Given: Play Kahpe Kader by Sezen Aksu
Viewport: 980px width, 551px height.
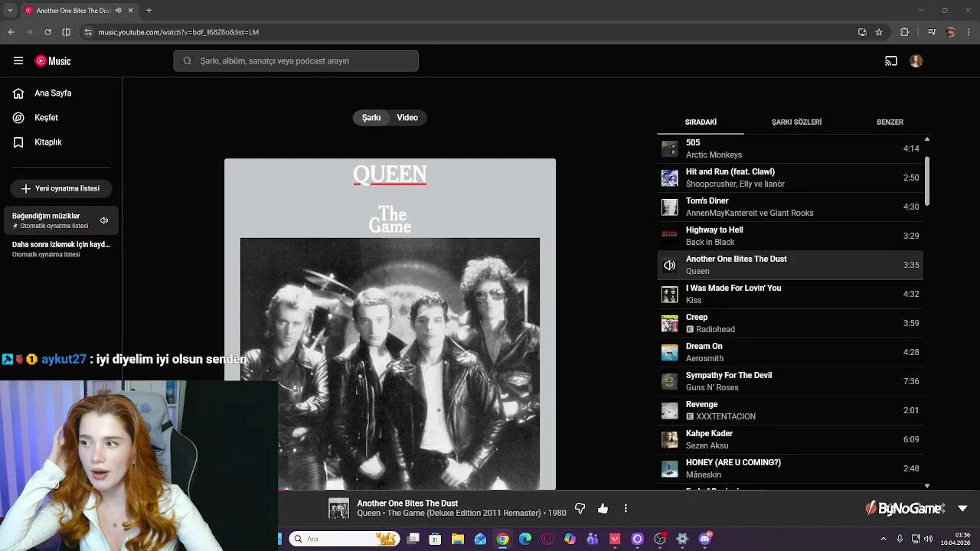Looking at the screenshot, I should [x=790, y=439].
